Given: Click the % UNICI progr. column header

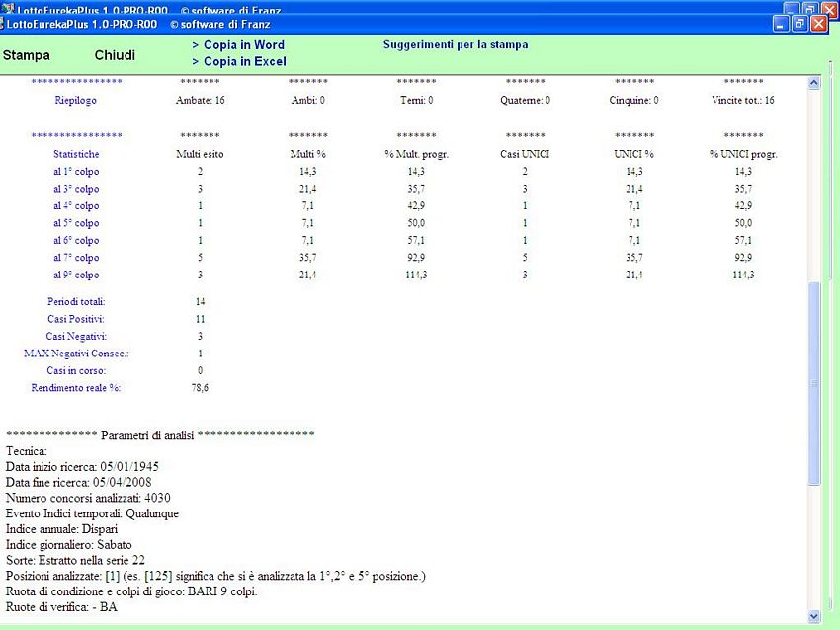Looking at the screenshot, I should (743, 154).
